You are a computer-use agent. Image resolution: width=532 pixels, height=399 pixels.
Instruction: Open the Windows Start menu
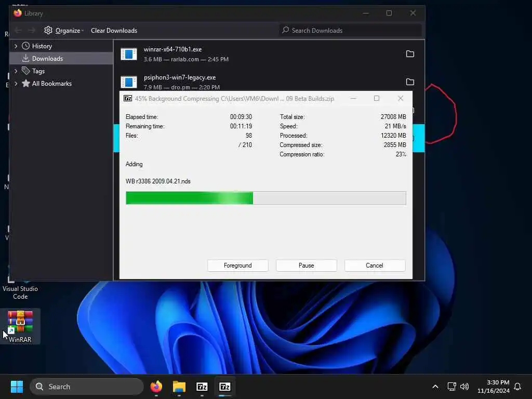click(x=17, y=387)
